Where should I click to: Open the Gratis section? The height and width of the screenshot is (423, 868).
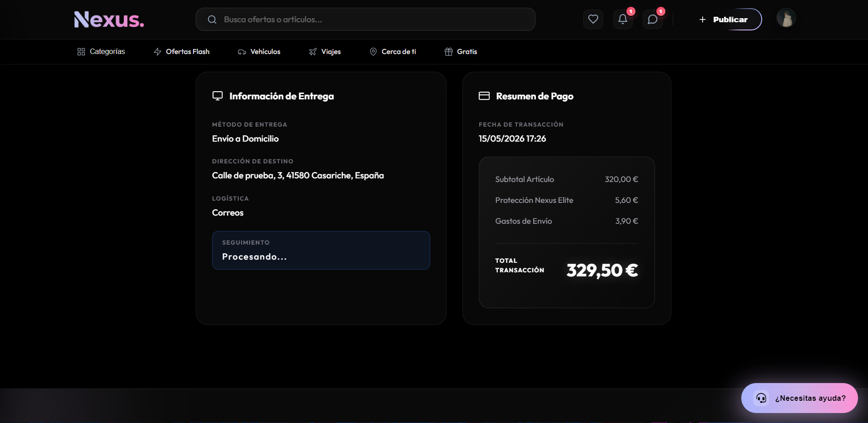click(x=461, y=52)
